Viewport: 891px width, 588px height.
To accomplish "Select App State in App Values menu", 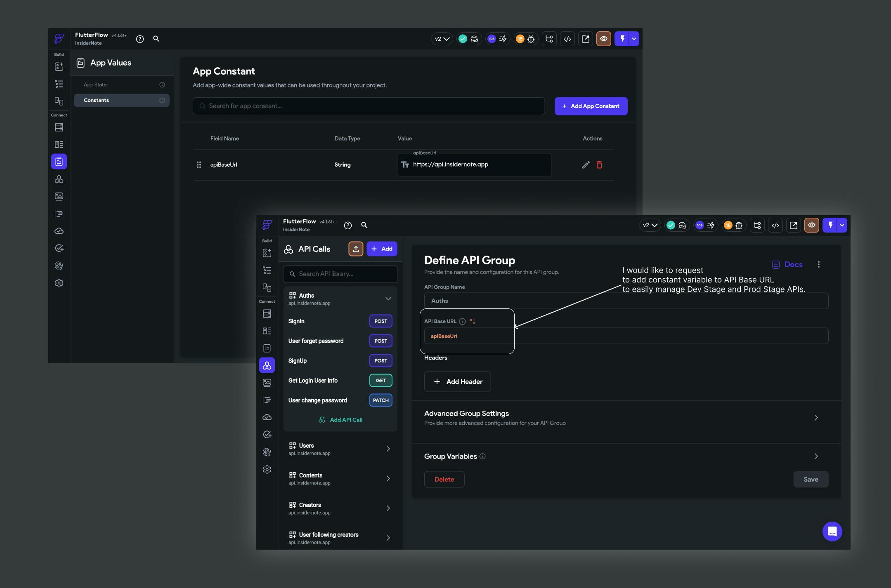I will tap(95, 85).
